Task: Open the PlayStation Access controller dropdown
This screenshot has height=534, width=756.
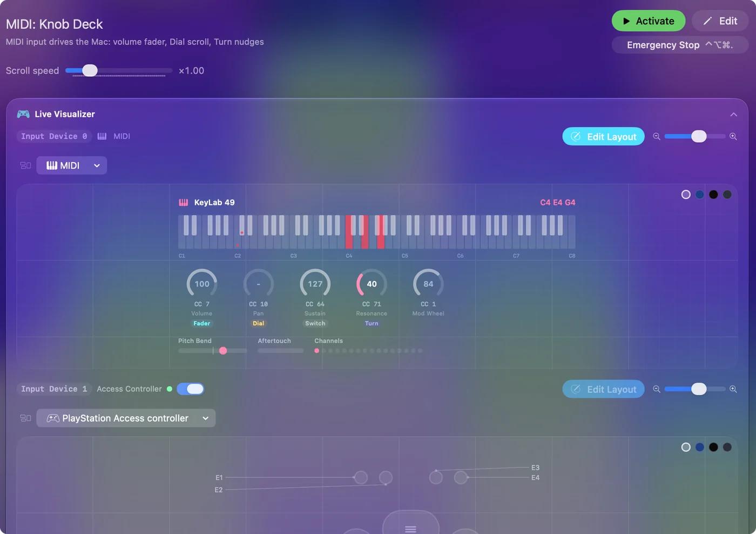Action: [126, 418]
